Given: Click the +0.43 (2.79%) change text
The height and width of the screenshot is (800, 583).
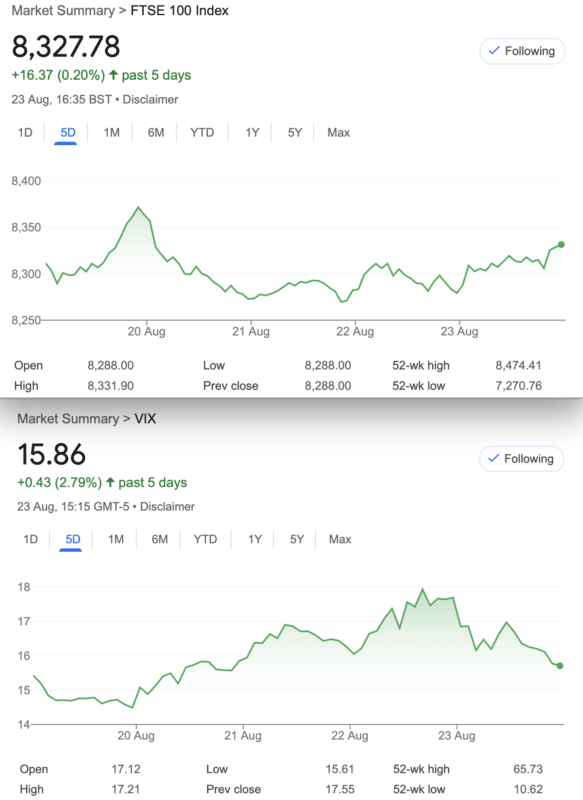Looking at the screenshot, I should pos(59,483).
